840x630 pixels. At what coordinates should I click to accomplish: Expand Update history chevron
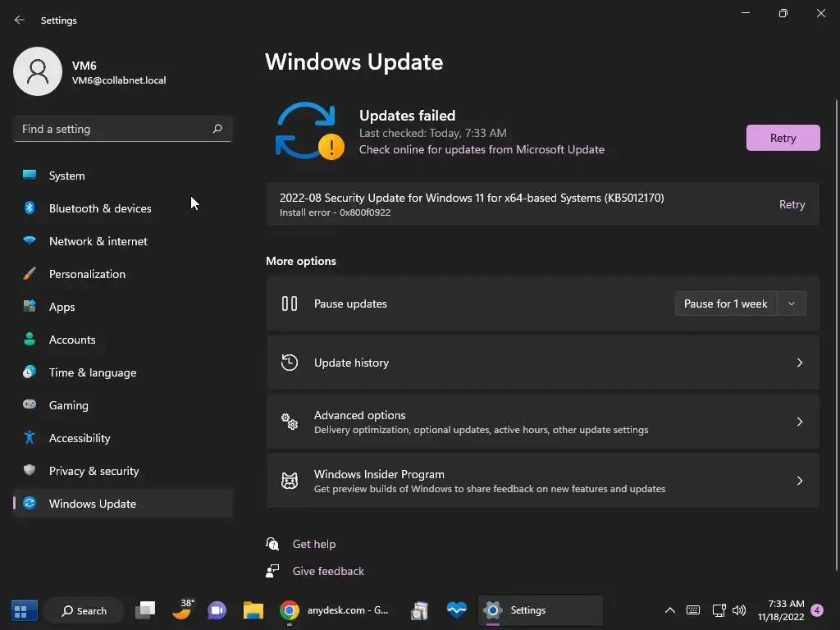coord(799,363)
